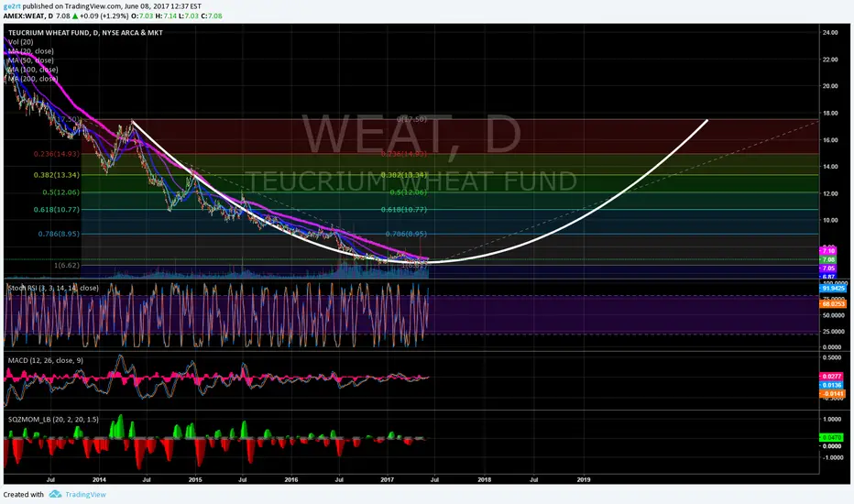This screenshot has height=504, width=854.
Task: Click the 1(6.62) Fibonacci level label
Action: coord(67,266)
